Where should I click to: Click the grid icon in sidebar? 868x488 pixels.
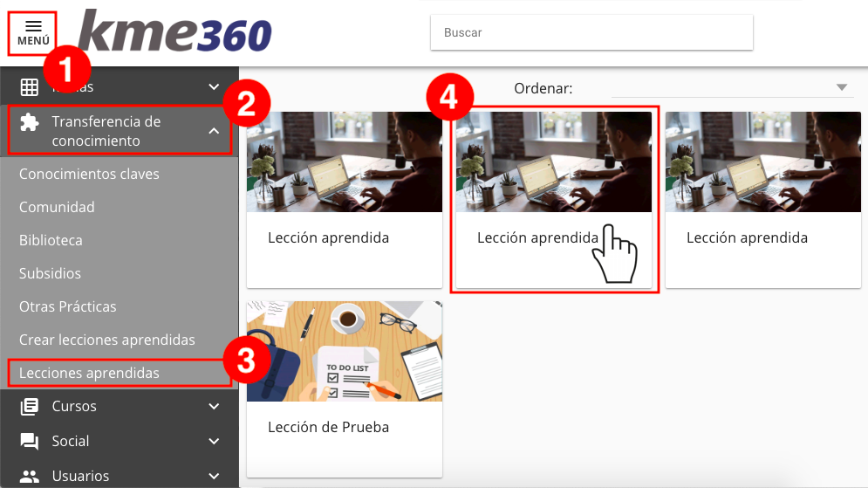(30, 87)
